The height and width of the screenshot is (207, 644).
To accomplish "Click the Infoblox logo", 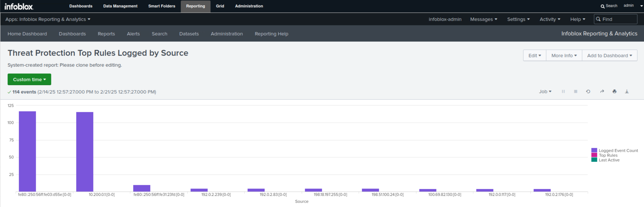I will coord(19,7).
